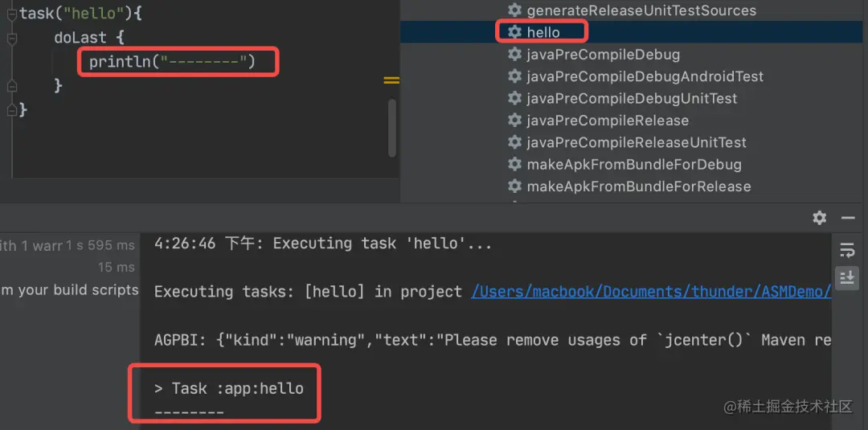Select generateReleaseUnitTestSources task
868x430 pixels.
(641, 10)
